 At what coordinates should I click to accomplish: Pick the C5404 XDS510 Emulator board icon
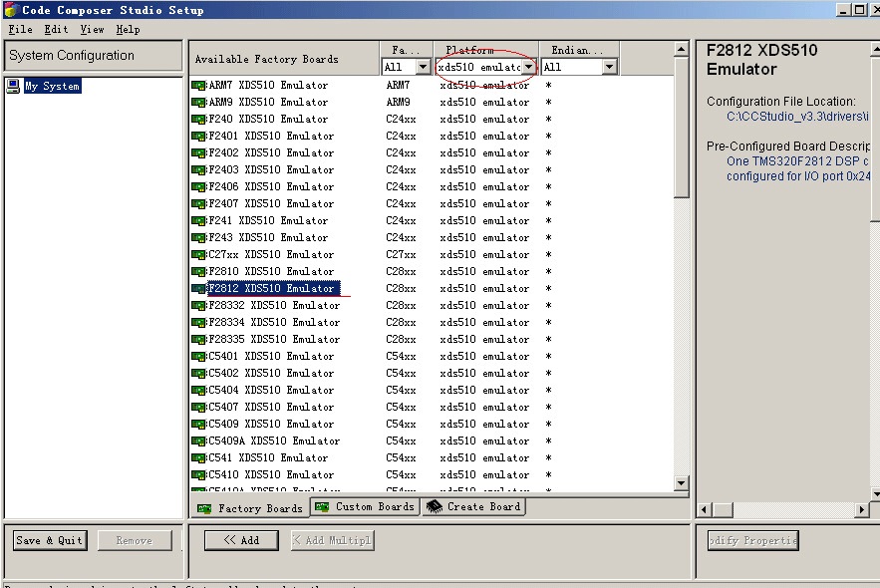(x=198, y=390)
